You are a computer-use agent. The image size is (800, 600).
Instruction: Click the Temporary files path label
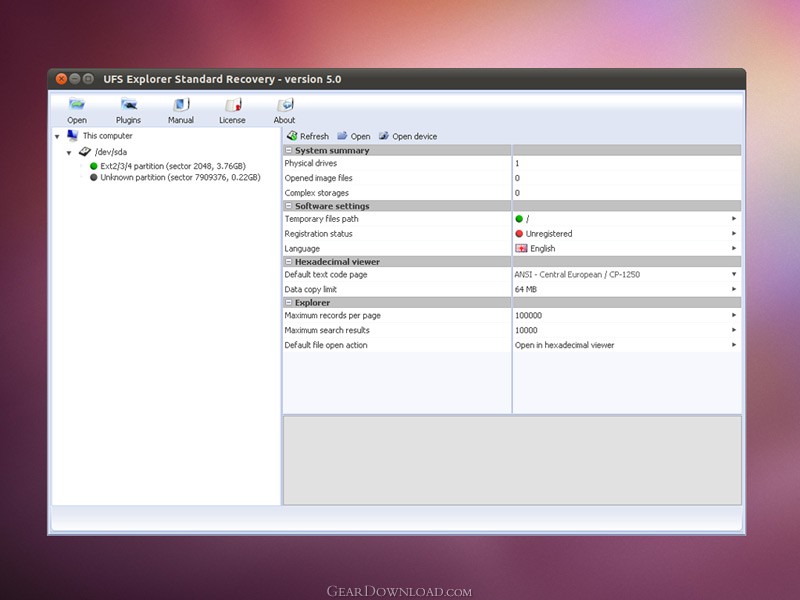coord(321,219)
